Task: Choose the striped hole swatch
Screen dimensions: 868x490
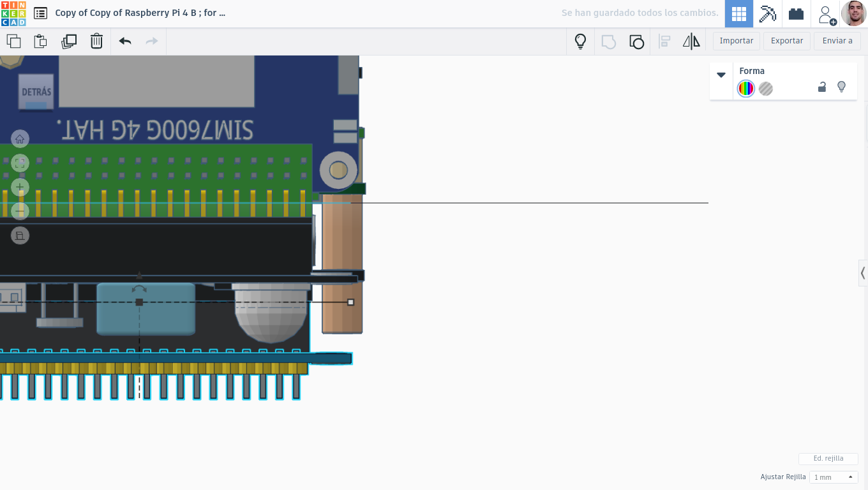Action: click(766, 89)
